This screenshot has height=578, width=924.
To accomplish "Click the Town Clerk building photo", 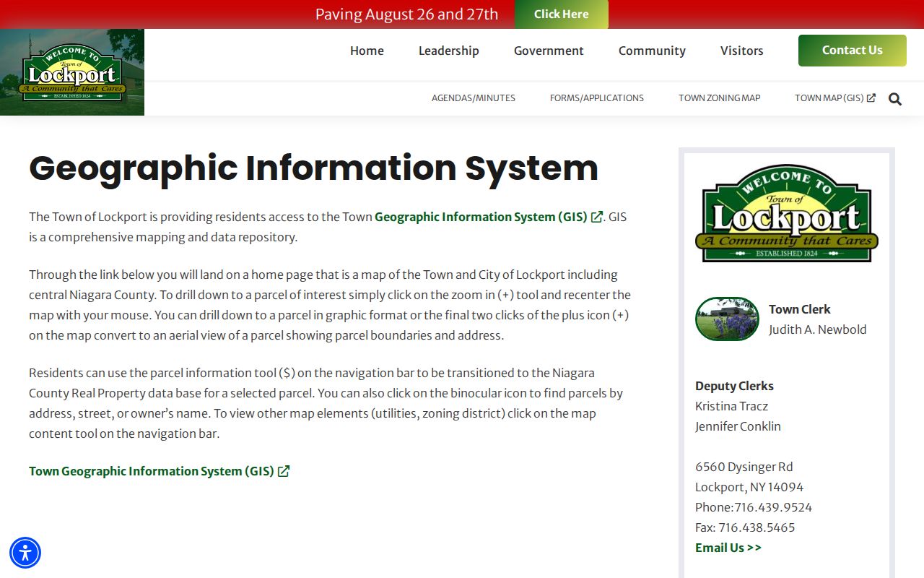I will (727, 319).
